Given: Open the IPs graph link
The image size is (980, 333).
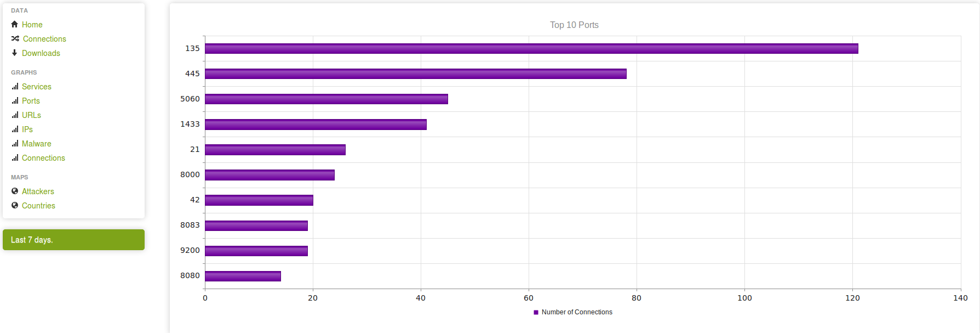Looking at the screenshot, I should [27, 129].
